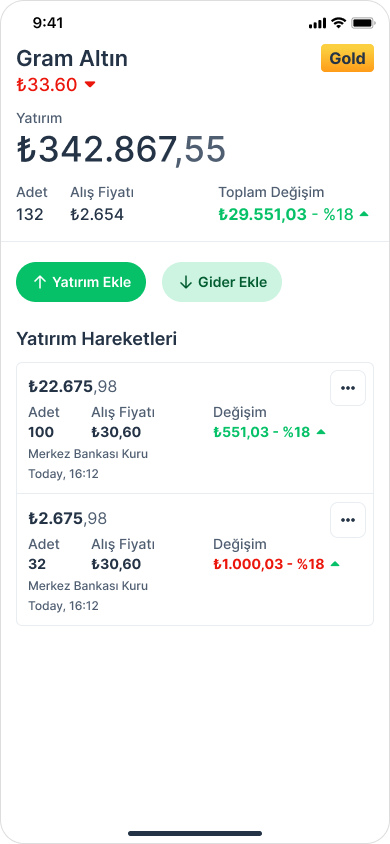Tap the total investment ₺342.867,55
390x844 pixels.
pos(121,149)
